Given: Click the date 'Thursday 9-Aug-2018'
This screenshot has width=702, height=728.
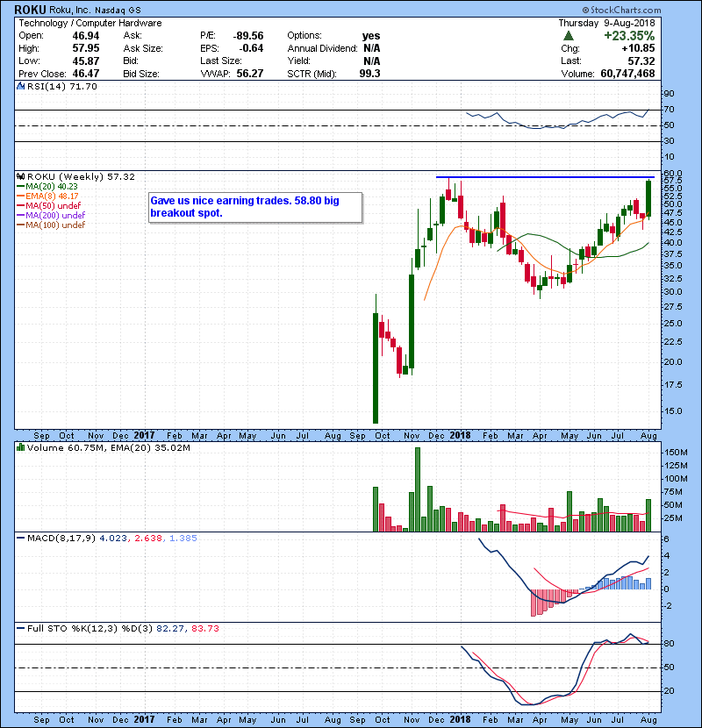Looking at the screenshot, I should tap(606, 23).
